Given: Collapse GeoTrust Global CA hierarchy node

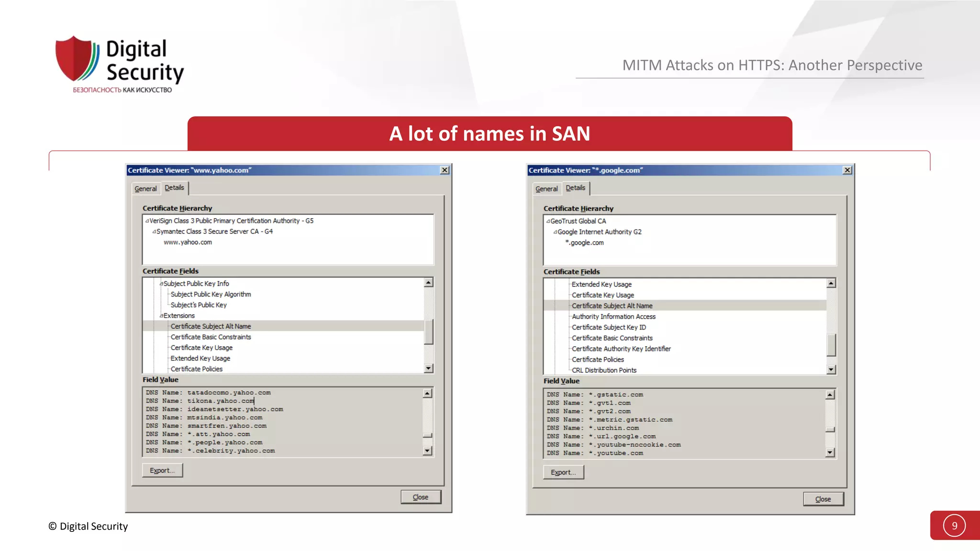Looking at the screenshot, I should click(548, 221).
